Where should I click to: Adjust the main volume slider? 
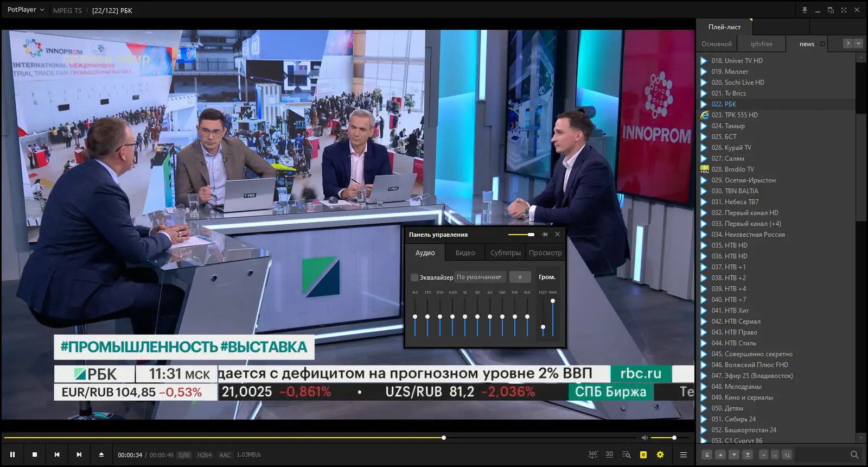[x=671, y=438]
